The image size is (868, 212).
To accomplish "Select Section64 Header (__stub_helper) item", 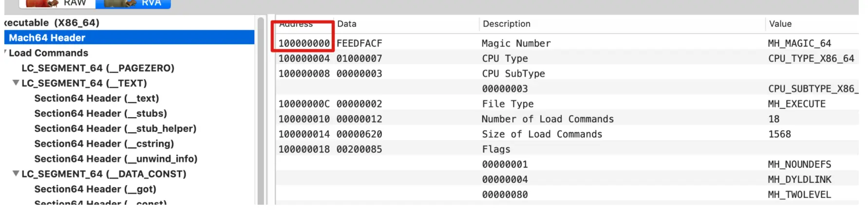I will [x=115, y=128].
